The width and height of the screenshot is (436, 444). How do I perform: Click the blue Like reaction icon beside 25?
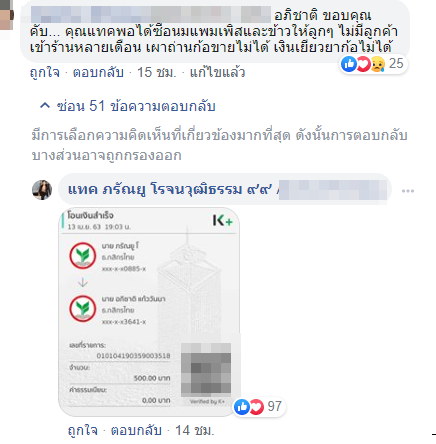(x=349, y=63)
